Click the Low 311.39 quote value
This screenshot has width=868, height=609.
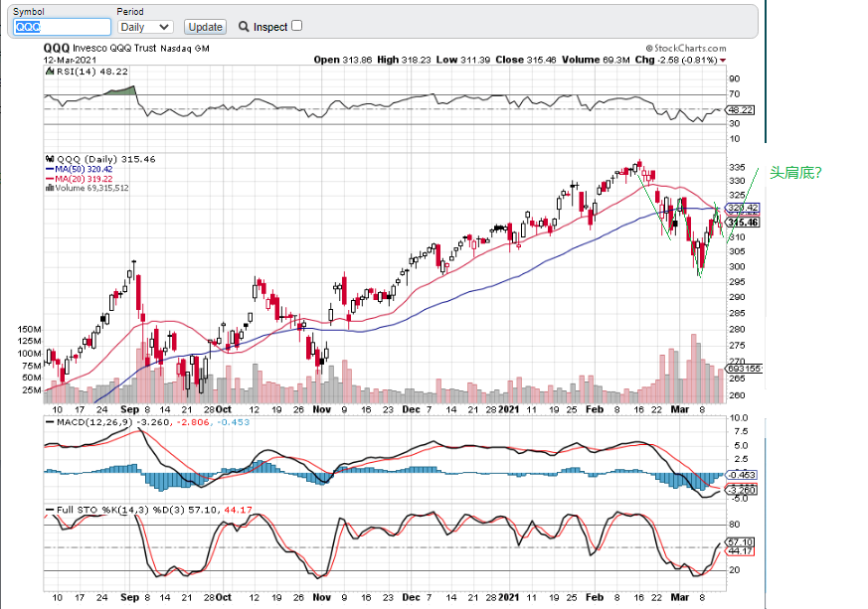click(462, 60)
